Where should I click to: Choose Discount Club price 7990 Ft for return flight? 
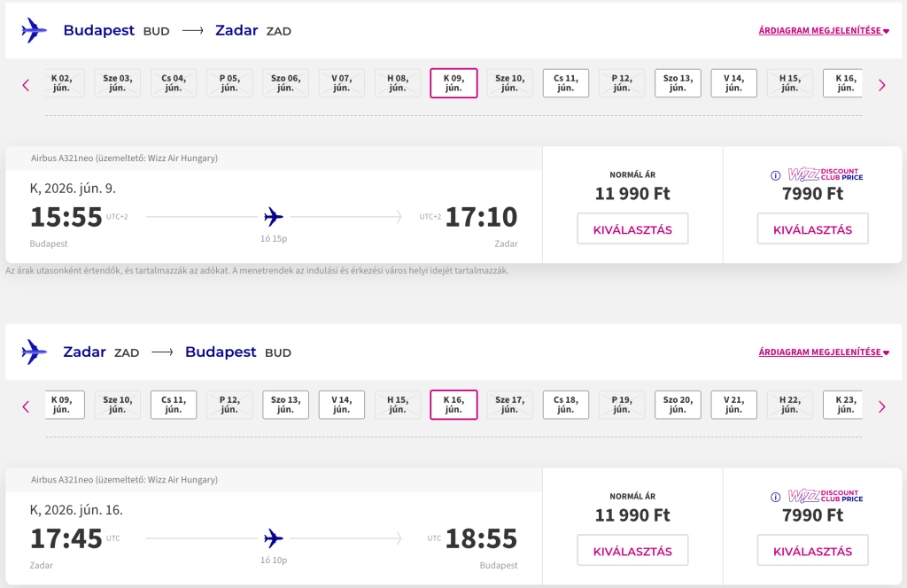(x=812, y=551)
